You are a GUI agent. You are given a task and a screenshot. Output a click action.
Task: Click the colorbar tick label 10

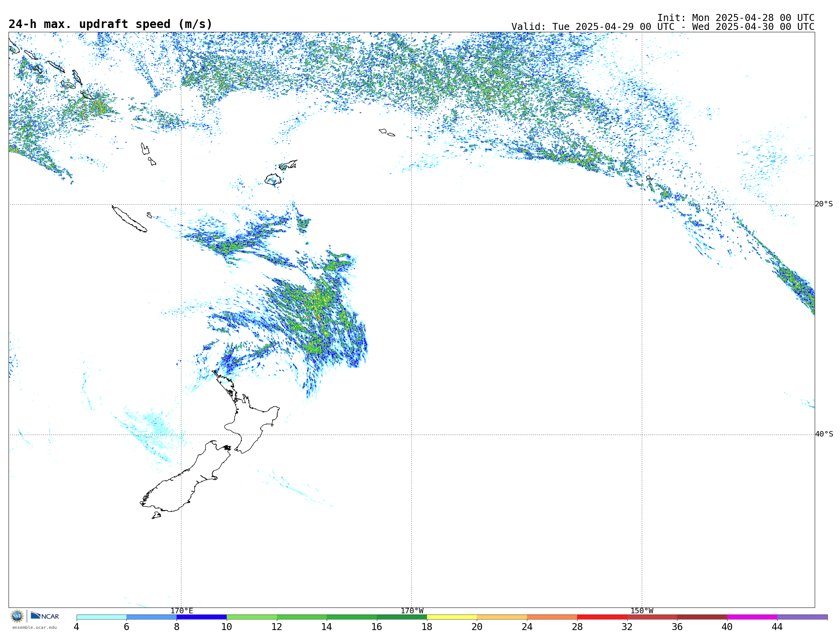pyautogui.click(x=227, y=627)
